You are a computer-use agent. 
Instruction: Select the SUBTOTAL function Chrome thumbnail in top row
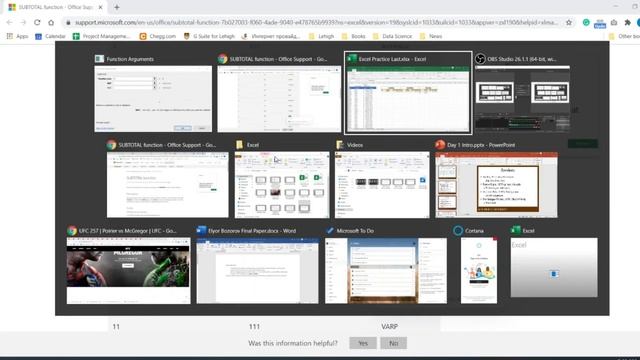point(279,99)
